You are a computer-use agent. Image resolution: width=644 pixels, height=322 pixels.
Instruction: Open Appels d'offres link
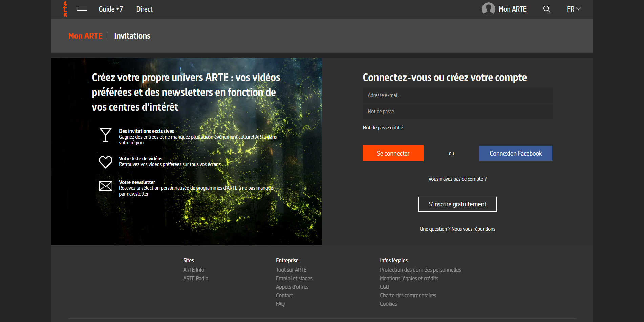click(292, 287)
